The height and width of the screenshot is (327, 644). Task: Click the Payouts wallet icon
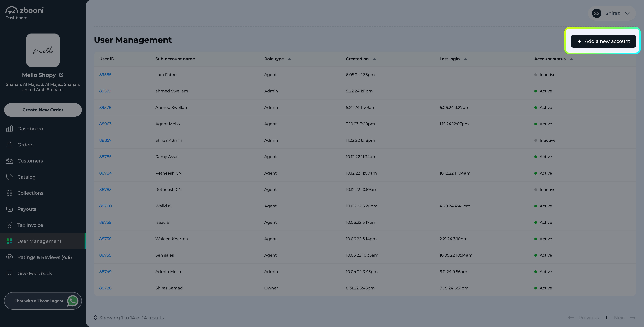(x=9, y=209)
